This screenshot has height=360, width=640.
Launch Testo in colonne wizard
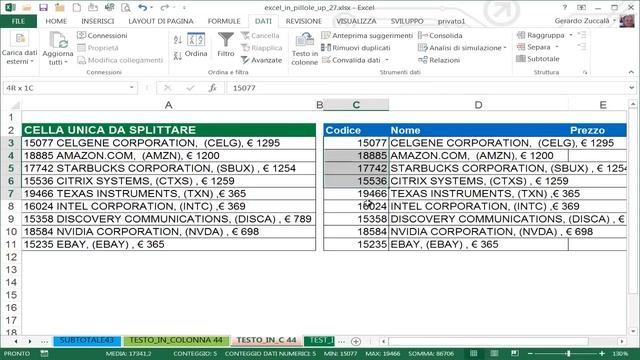click(x=304, y=49)
